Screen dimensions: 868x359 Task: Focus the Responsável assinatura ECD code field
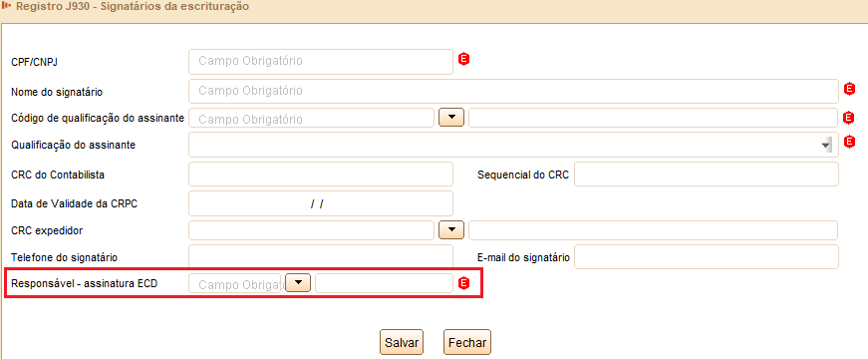point(235,283)
